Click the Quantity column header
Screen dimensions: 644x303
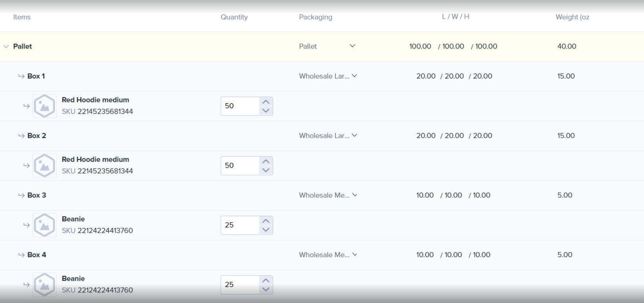point(234,17)
